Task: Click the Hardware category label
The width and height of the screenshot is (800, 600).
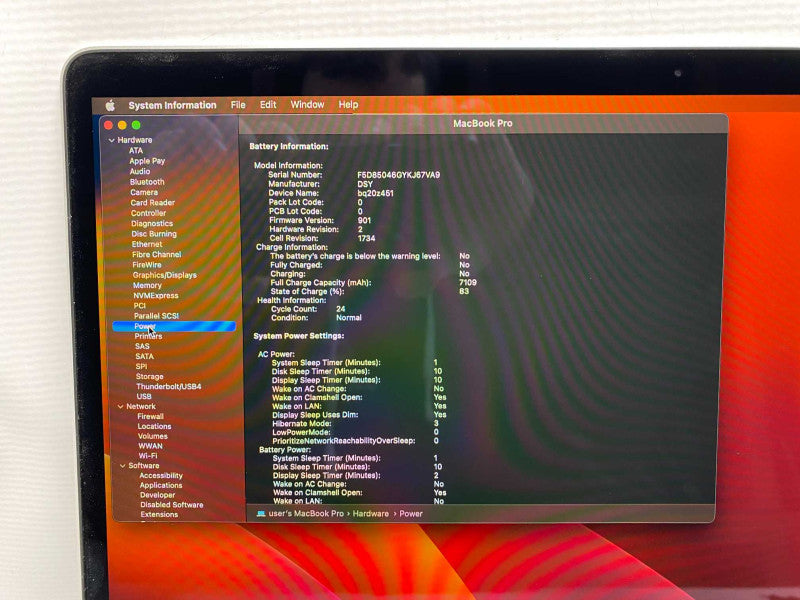Action: tap(135, 140)
